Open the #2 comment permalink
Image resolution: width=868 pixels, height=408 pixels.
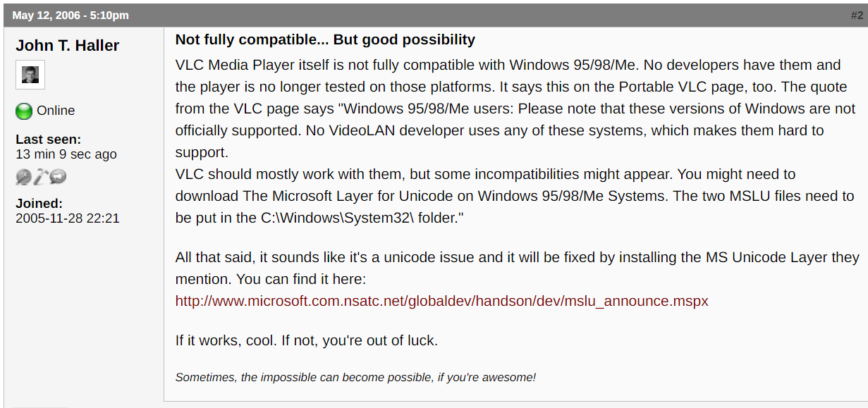856,15
